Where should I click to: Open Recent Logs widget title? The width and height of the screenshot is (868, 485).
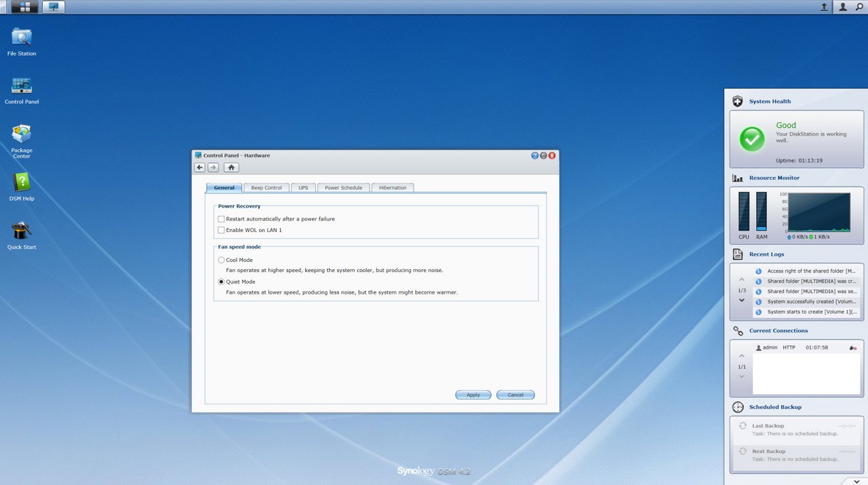[766, 254]
